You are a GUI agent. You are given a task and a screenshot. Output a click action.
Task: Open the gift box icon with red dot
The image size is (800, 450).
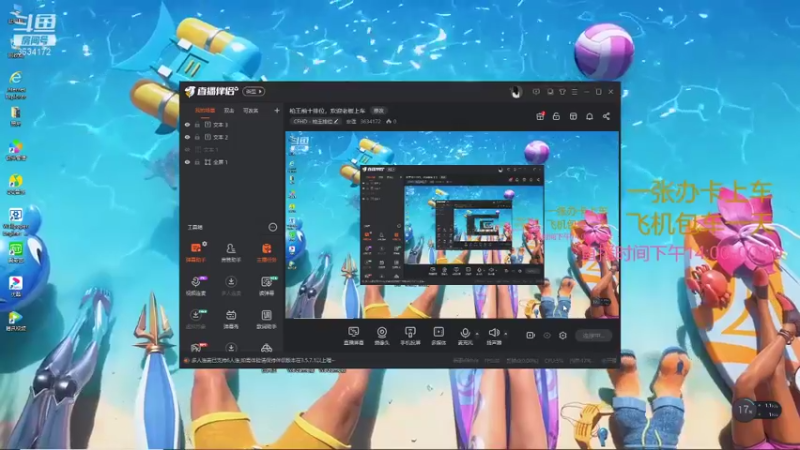pyautogui.click(x=540, y=116)
